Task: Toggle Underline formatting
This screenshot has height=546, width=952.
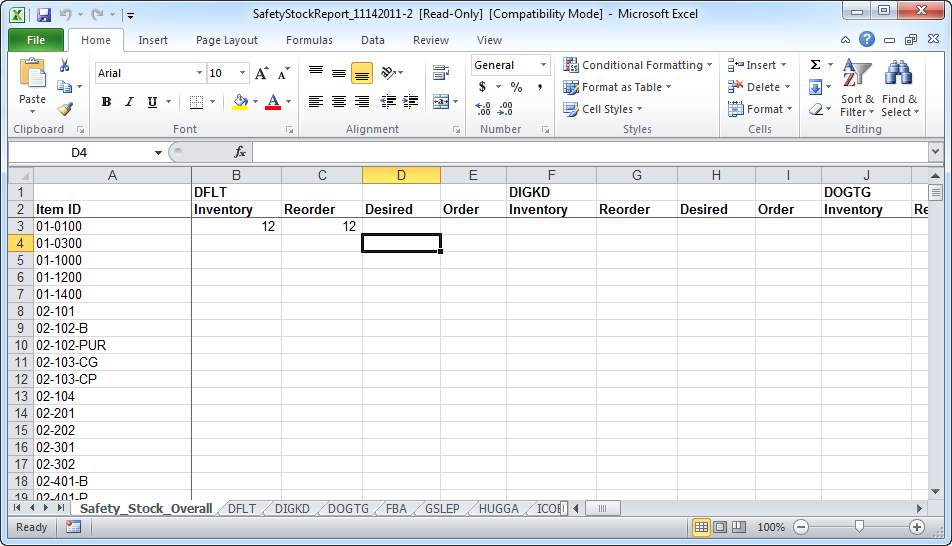Action: click(152, 102)
